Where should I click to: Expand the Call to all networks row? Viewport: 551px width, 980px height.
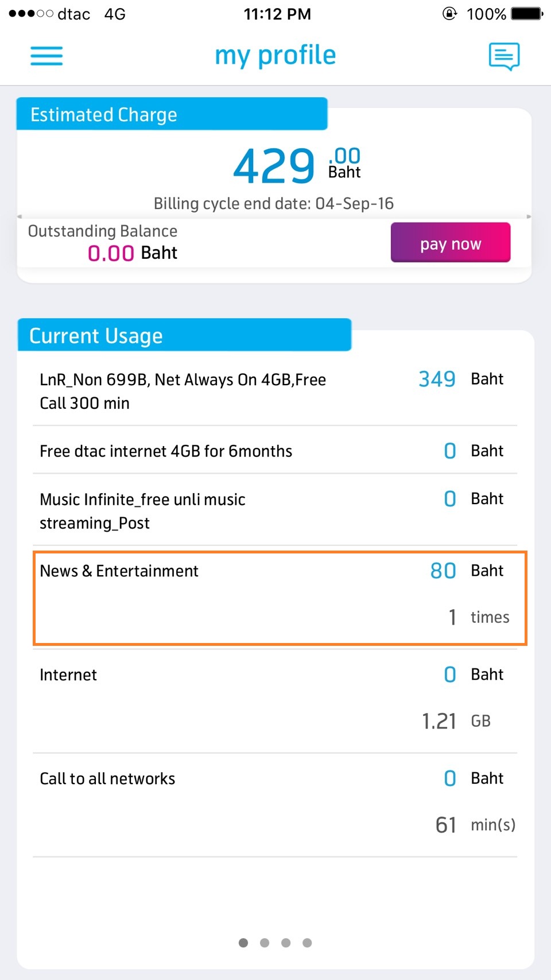pos(275,802)
